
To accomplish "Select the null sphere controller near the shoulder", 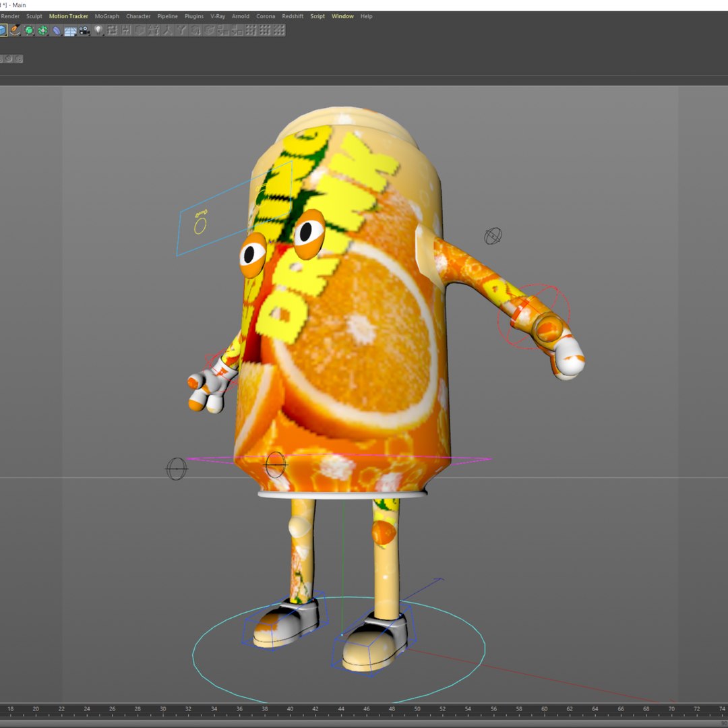I will pyautogui.click(x=493, y=236).
